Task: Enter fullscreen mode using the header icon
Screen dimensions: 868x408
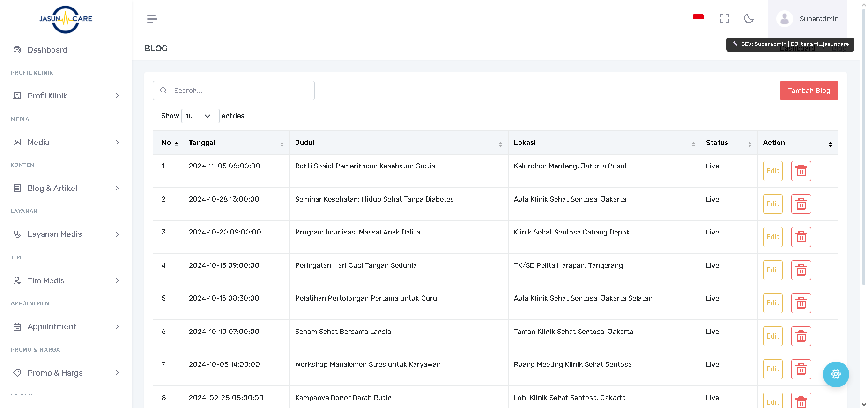Action: (x=724, y=18)
